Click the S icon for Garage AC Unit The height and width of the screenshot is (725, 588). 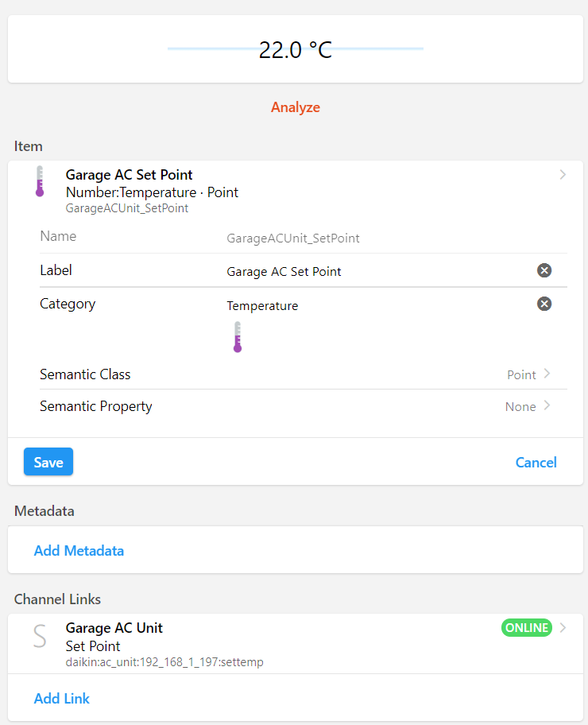point(40,636)
